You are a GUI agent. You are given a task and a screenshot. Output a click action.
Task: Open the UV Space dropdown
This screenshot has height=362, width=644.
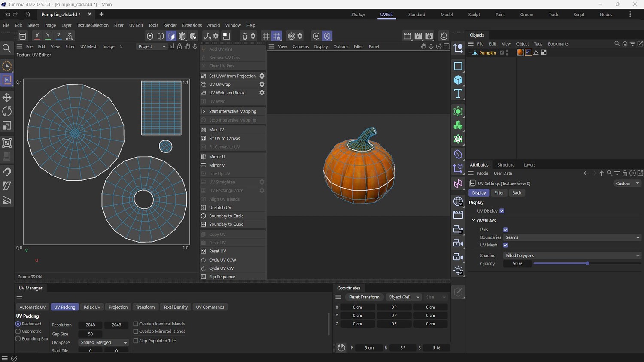pos(104,343)
